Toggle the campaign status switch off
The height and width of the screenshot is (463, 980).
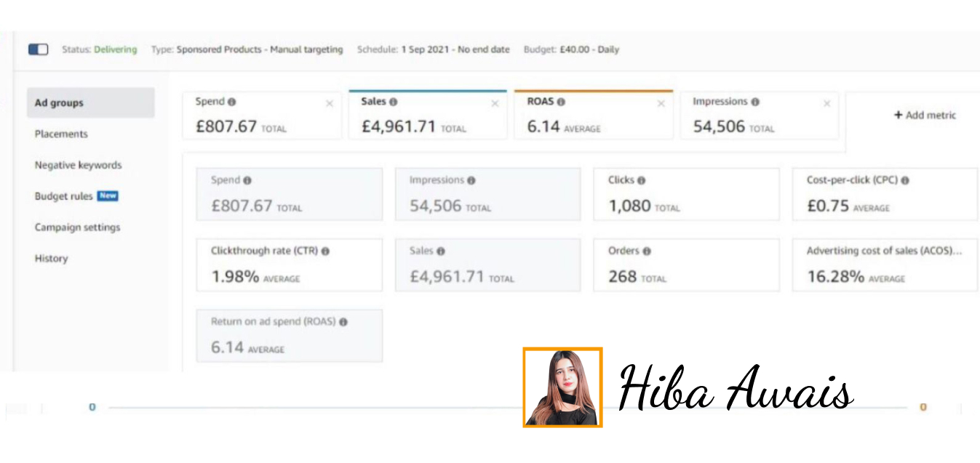point(38,49)
